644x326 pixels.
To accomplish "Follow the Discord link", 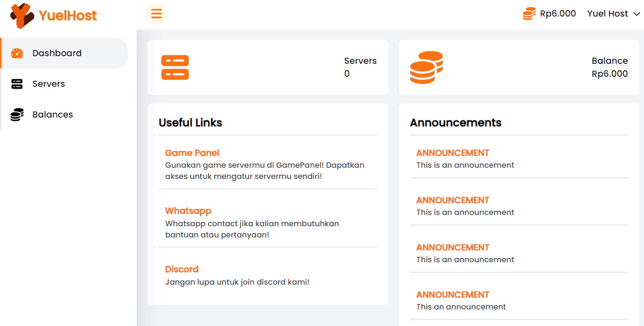I will tap(181, 269).
